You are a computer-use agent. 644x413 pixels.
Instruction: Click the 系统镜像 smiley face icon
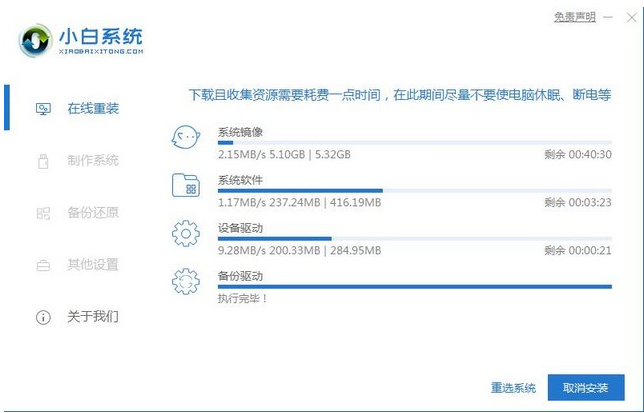point(186,140)
